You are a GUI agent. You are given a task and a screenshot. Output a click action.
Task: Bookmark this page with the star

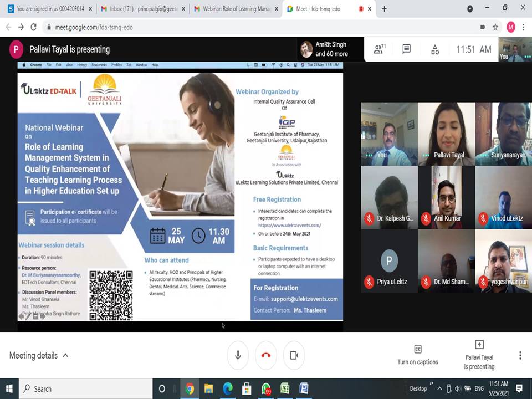(495, 27)
